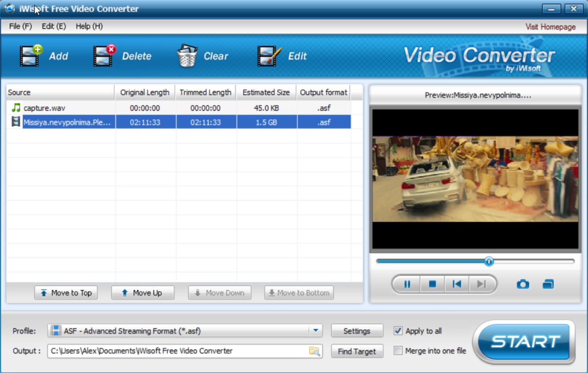Click the 45.0 KB size cell
Screen dimensions: 588x373
(x=266, y=108)
